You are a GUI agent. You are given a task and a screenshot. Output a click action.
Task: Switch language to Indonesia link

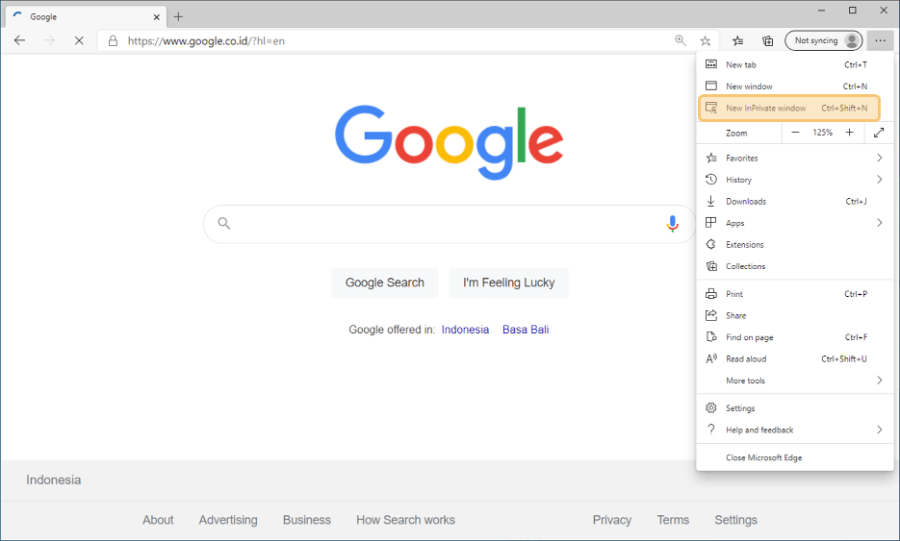click(465, 329)
